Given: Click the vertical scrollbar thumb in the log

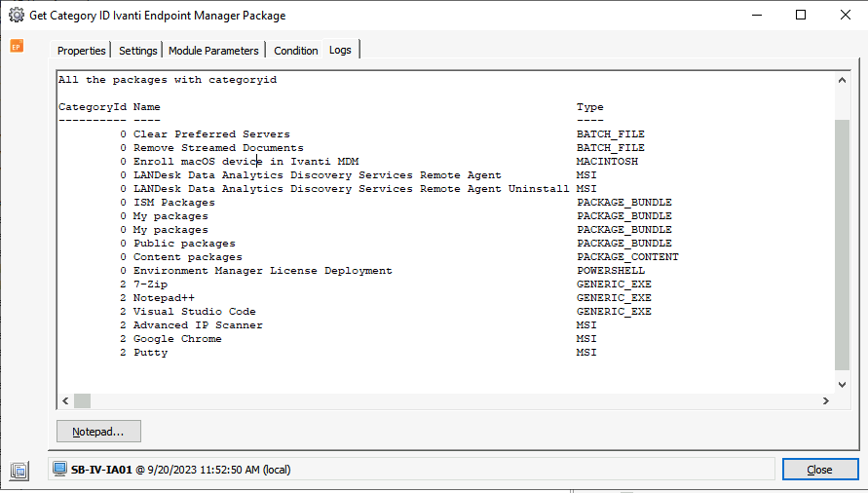Looking at the screenshot, I should [842, 245].
